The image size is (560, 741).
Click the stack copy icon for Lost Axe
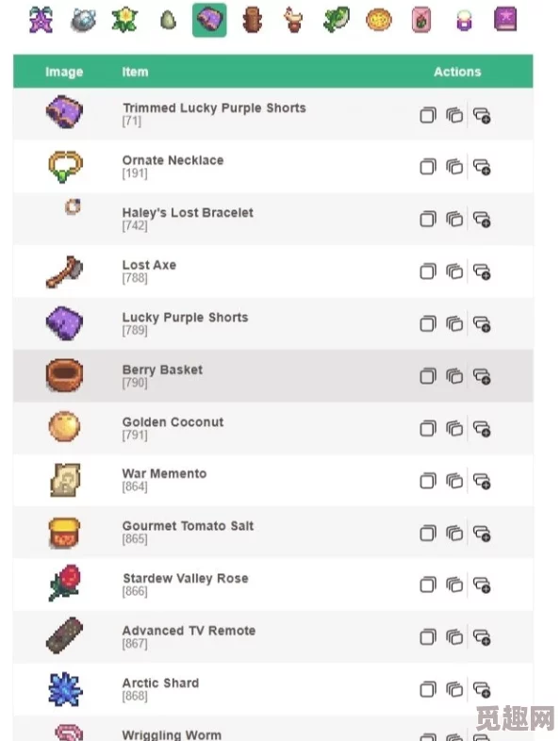pos(454,272)
